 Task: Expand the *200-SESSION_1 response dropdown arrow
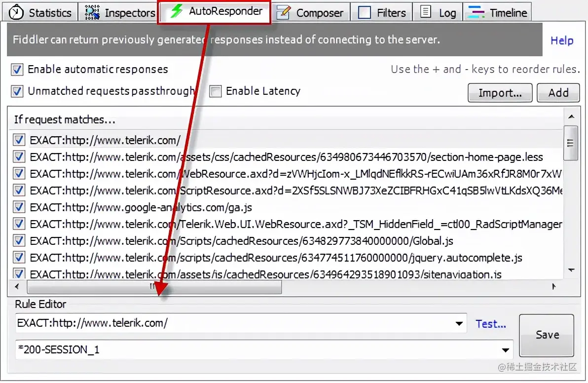506,350
